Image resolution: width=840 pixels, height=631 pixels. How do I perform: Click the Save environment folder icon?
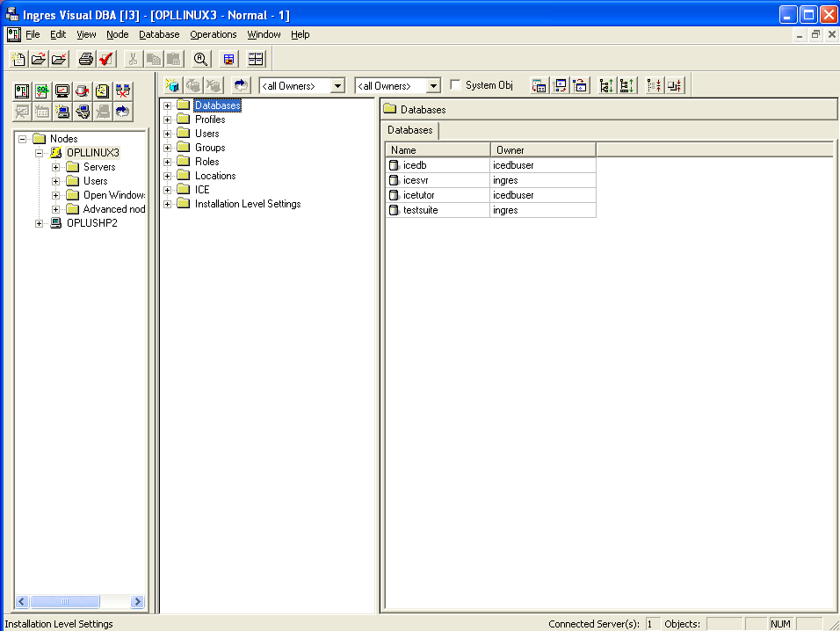(59, 59)
